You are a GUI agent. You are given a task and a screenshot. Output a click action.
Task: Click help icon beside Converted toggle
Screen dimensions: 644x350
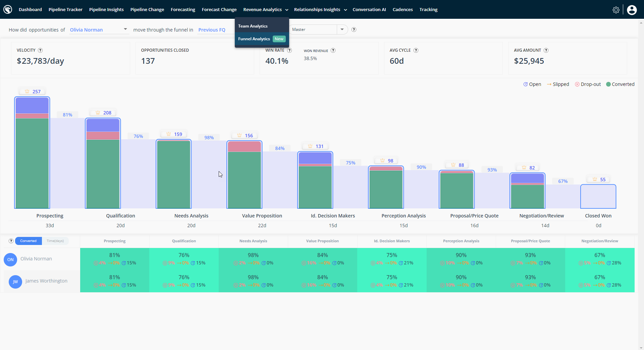point(11,241)
